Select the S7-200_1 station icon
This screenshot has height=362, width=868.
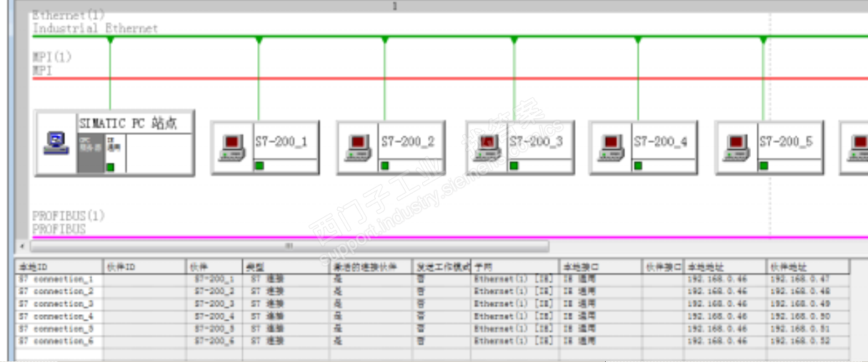[232, 147]
